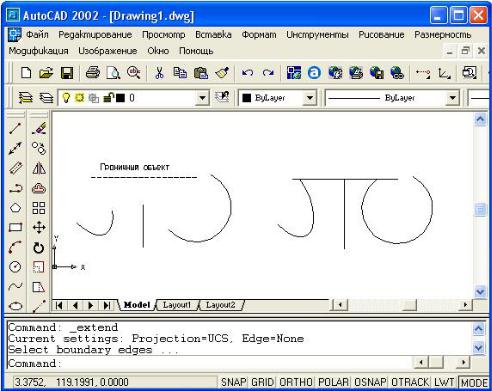Image resolution: width=492 pixels, height=391 pixels.
Task: Toggle GRID display in status bar
Action: 263,382
